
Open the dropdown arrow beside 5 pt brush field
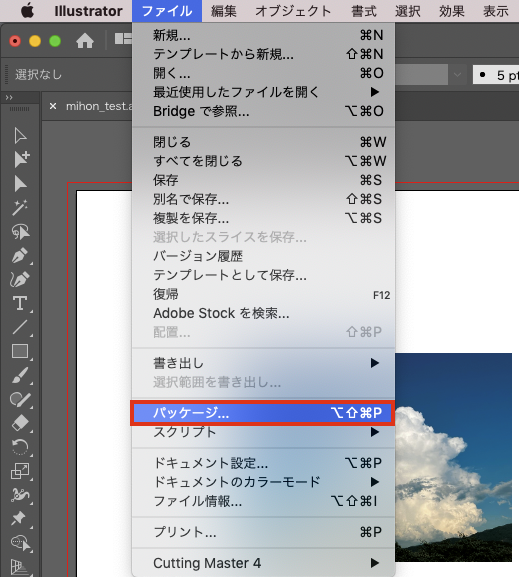click(x=458, y=75)
